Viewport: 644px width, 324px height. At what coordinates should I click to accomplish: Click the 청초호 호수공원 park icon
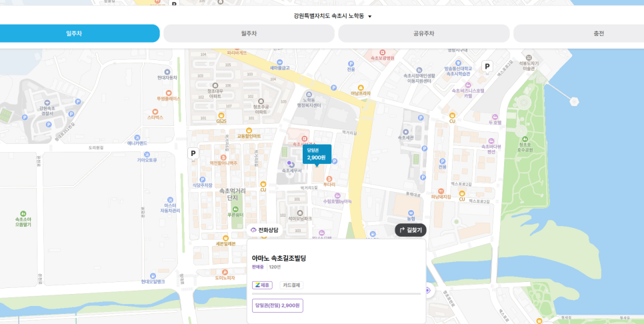coord(525,139)
